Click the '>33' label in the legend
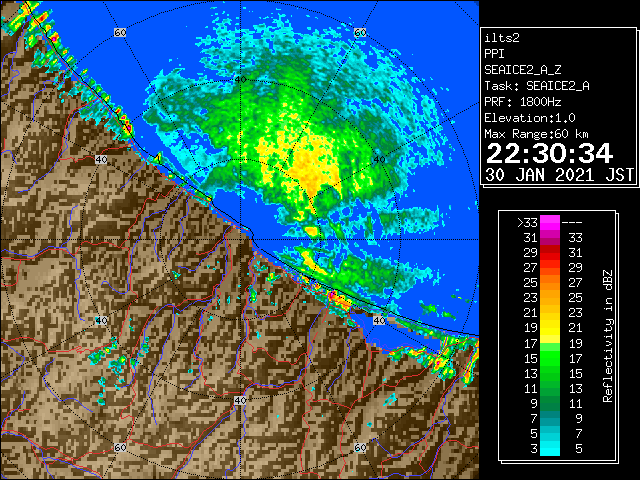The width and height of the screenshot is (640, 480). (527, 223)
